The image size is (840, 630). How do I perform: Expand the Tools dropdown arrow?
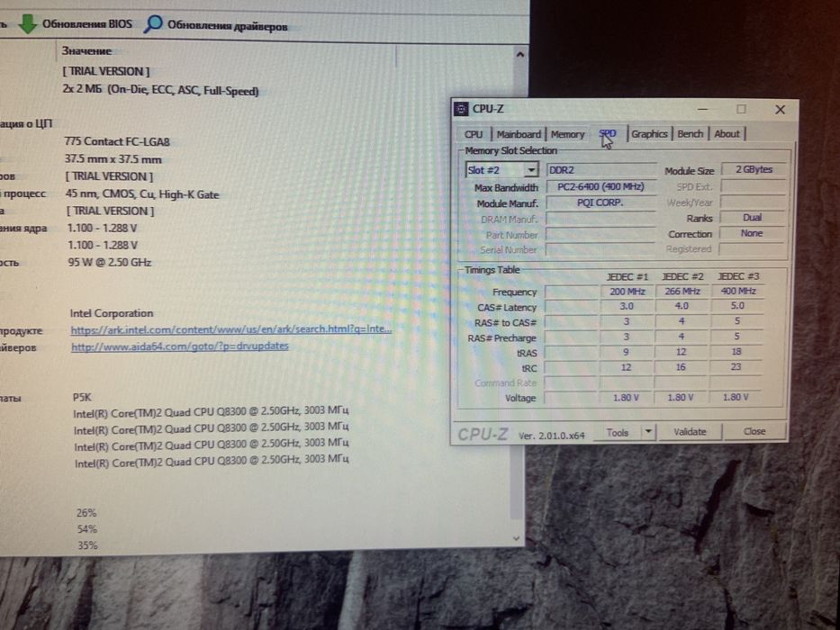648,432
